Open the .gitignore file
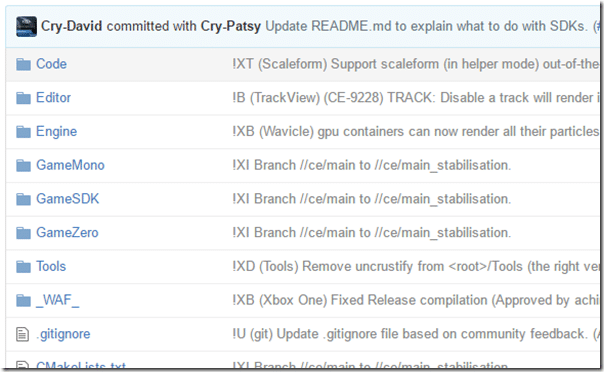This screenshot has height=372, width=604. (x=63, y=334)
